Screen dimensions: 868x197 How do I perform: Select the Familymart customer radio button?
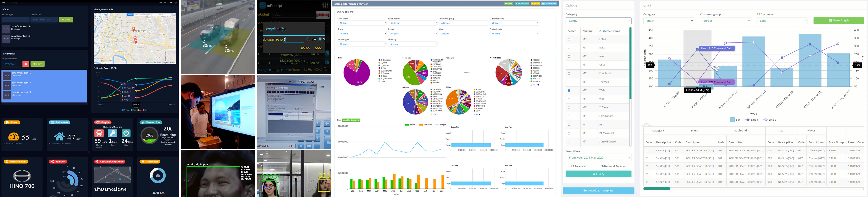pyautogui.click(x=569, y=116)
